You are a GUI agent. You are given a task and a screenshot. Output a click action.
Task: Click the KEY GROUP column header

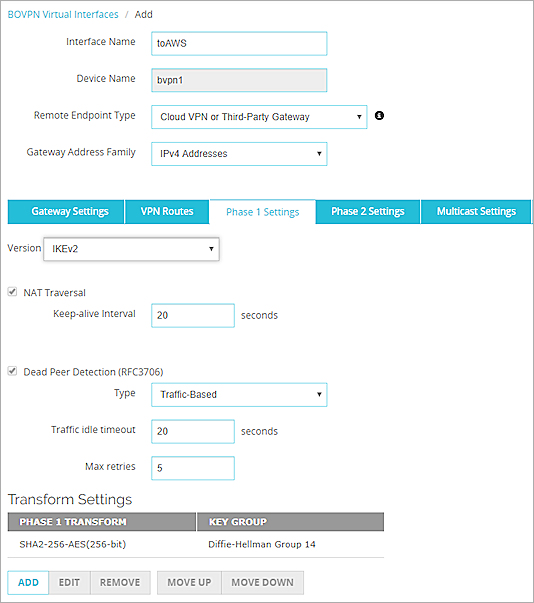coord(290,522)
